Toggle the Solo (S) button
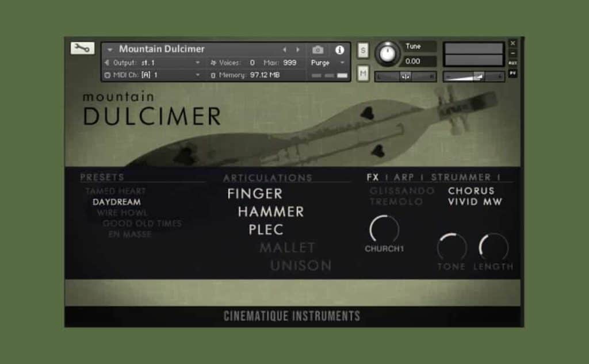 click(363, 50)
